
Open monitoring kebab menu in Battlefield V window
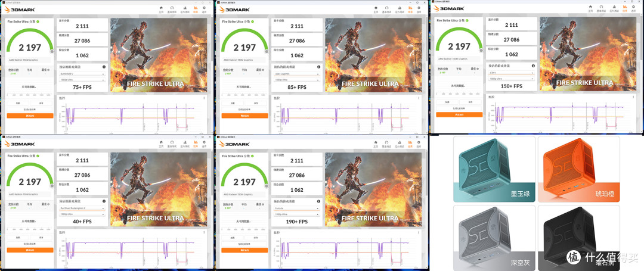205,98
